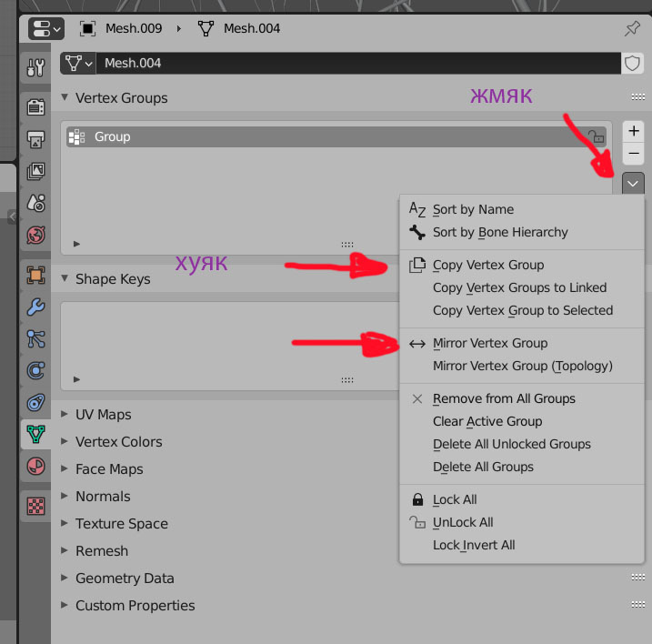Choose Sort by Bone Hierarchy

pyautogui.click(x=522, y=232)
